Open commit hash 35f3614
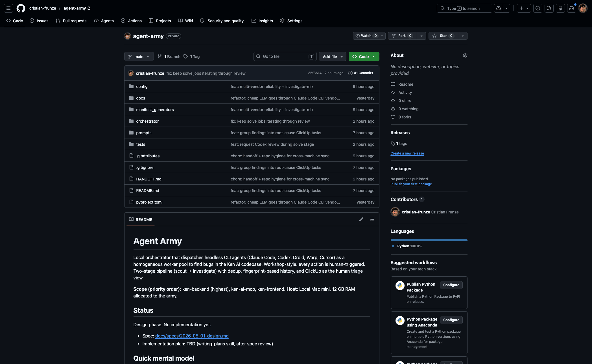 click(x=315, y=73)
